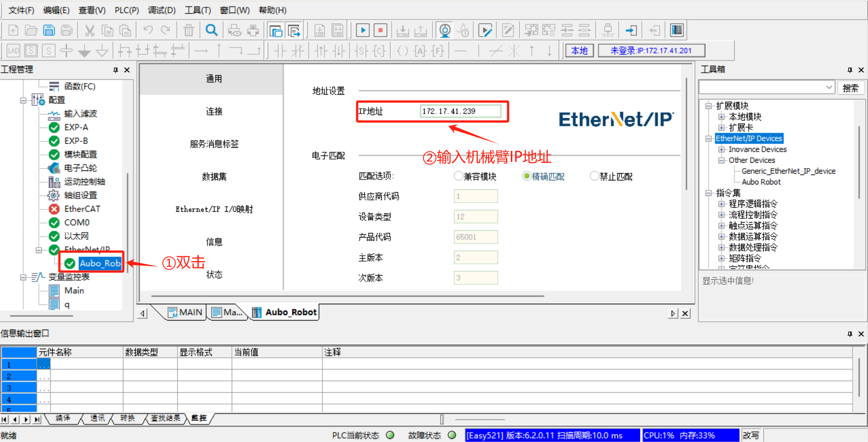Click the blue Save toolbar icon

click(x=49, y=30)
